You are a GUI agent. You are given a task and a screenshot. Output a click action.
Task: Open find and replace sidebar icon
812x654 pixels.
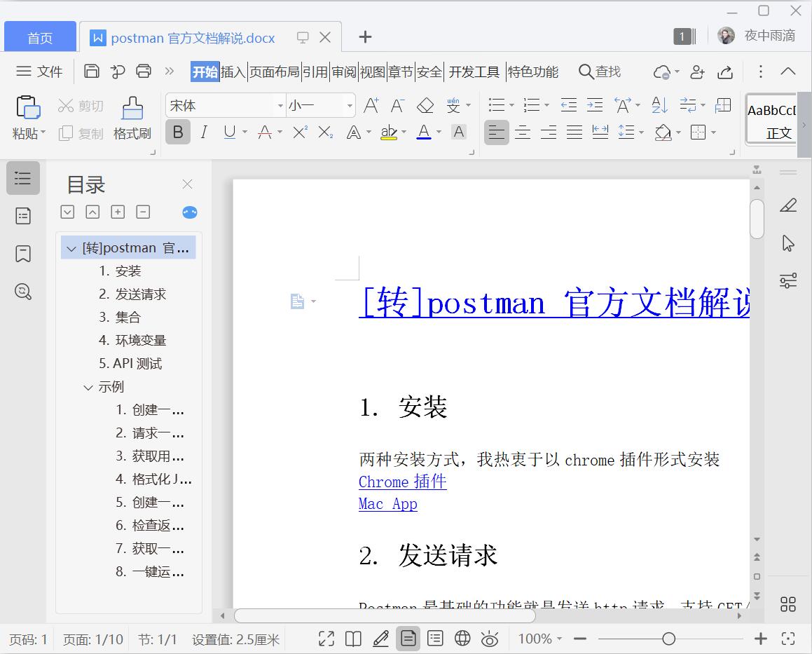(x=23, y=291)
